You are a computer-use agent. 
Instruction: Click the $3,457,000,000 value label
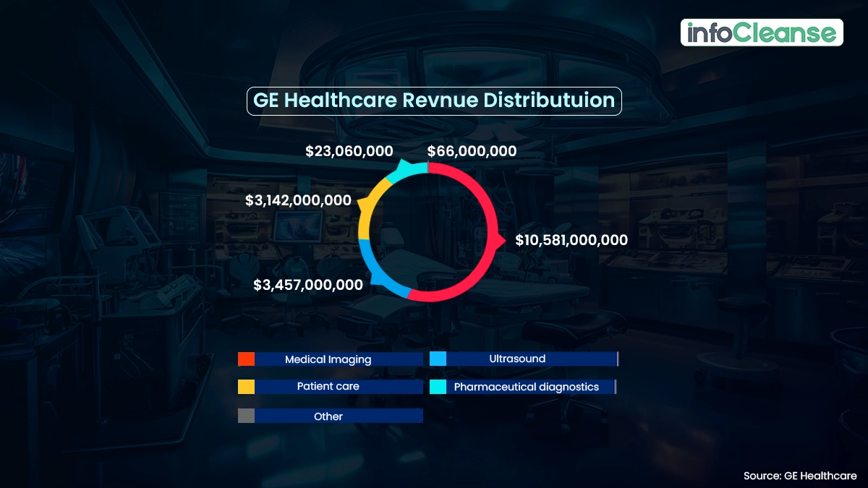(307, 285)
